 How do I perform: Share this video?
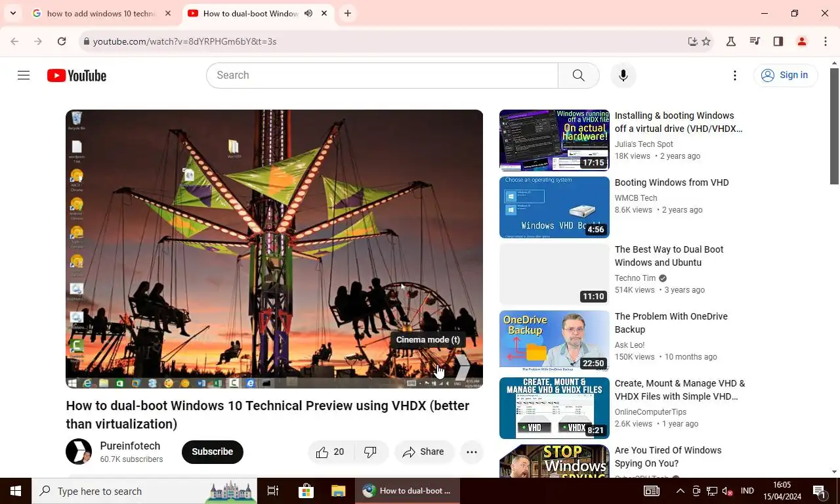click(424, 451)
